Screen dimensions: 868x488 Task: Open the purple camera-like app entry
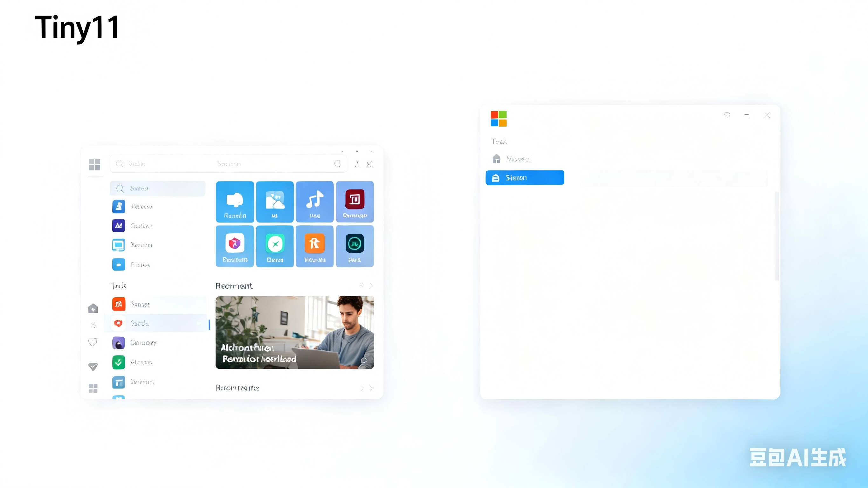(x=158, y=343)
